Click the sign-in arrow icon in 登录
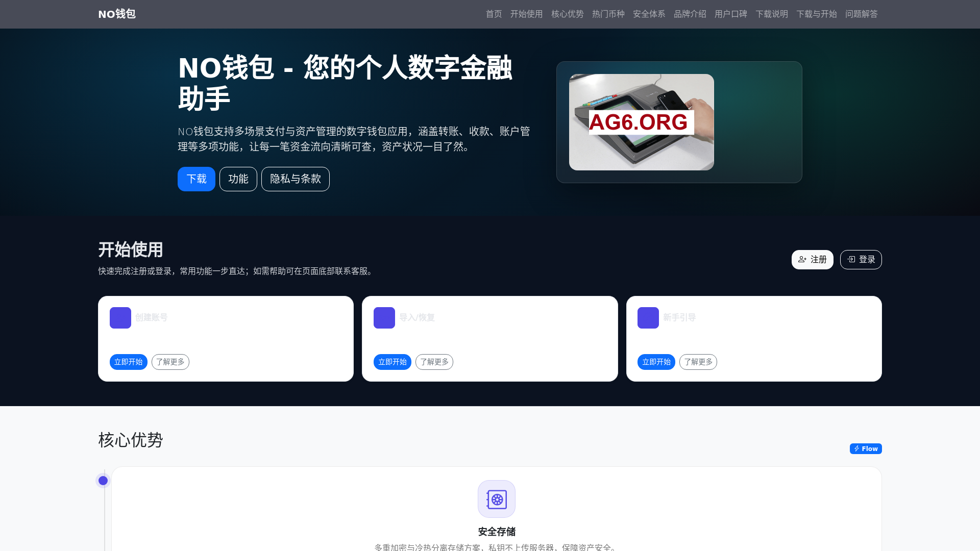Image resolution: width=980 pixels, height=551 pixels. click(x=851, y=260)
